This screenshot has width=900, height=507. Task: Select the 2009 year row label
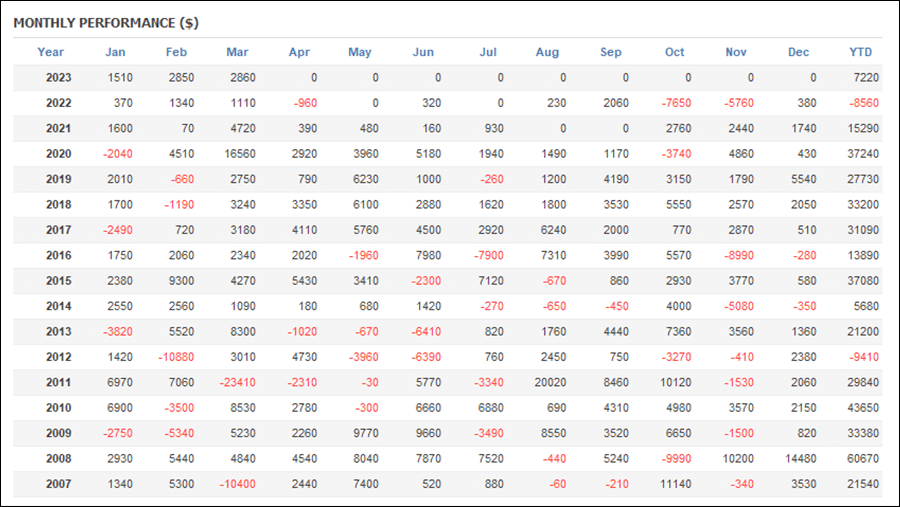tap(59, 433)
